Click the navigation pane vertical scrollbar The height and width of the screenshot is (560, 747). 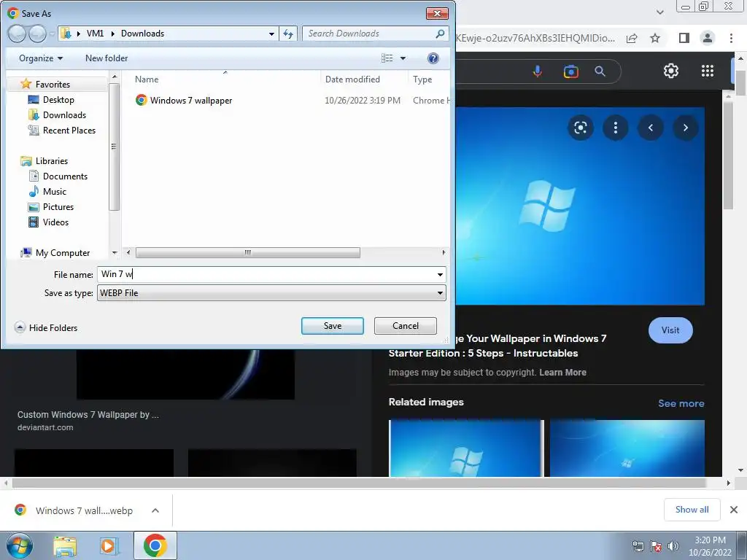point(114,147)
